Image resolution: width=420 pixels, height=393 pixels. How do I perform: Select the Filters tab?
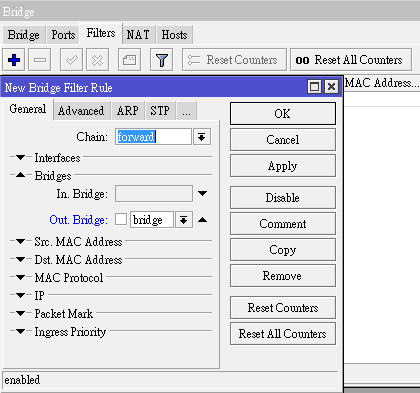click(101, 33)
